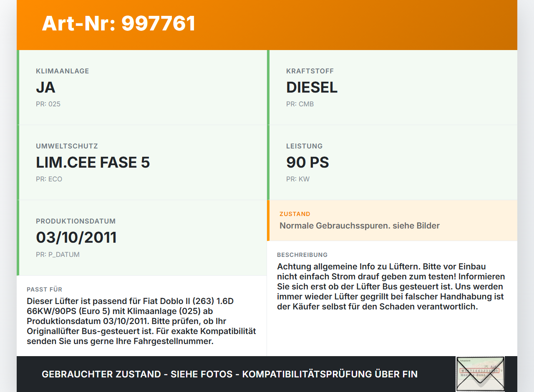
Task: Select the 'Dieser Lüfter ist passend' paragraph
Action: 141,321
